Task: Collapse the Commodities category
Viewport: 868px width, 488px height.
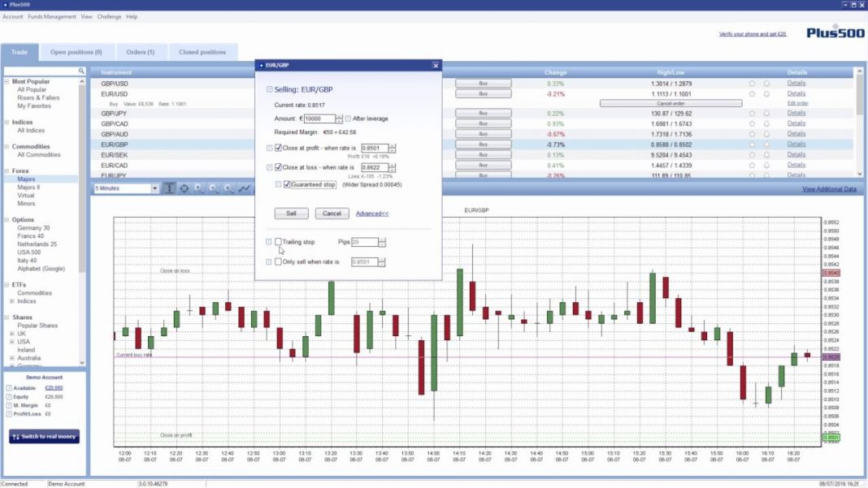Action: (7, 147)
